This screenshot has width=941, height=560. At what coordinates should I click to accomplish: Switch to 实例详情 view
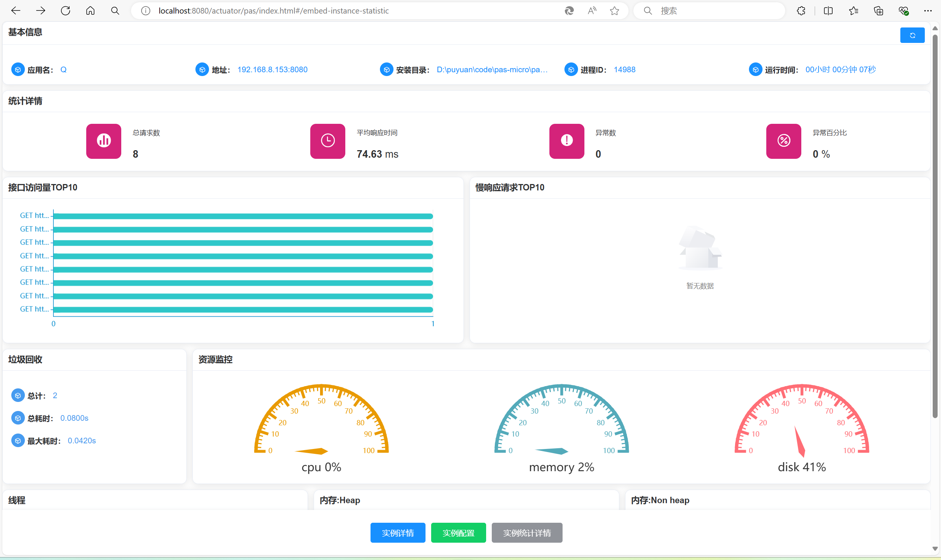[x=398, y=533]
